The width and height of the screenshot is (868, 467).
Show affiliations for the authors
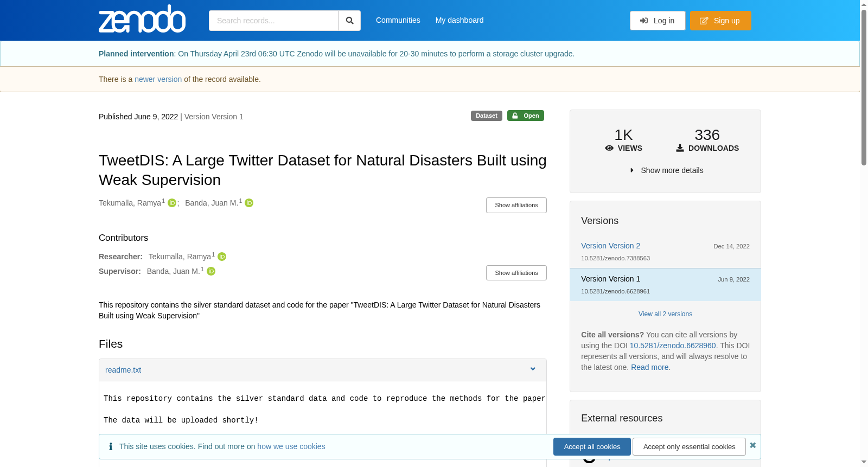point(516,205)
